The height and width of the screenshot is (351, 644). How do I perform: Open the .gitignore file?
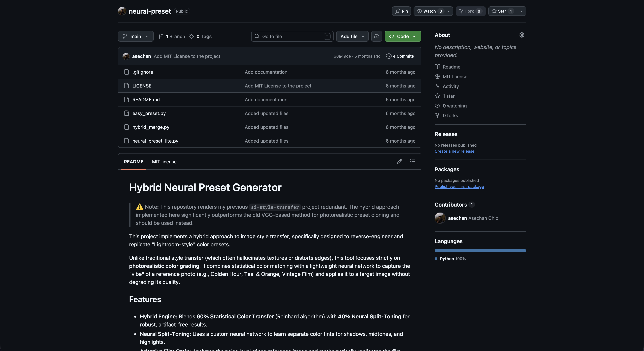click(x=143, y=72)
